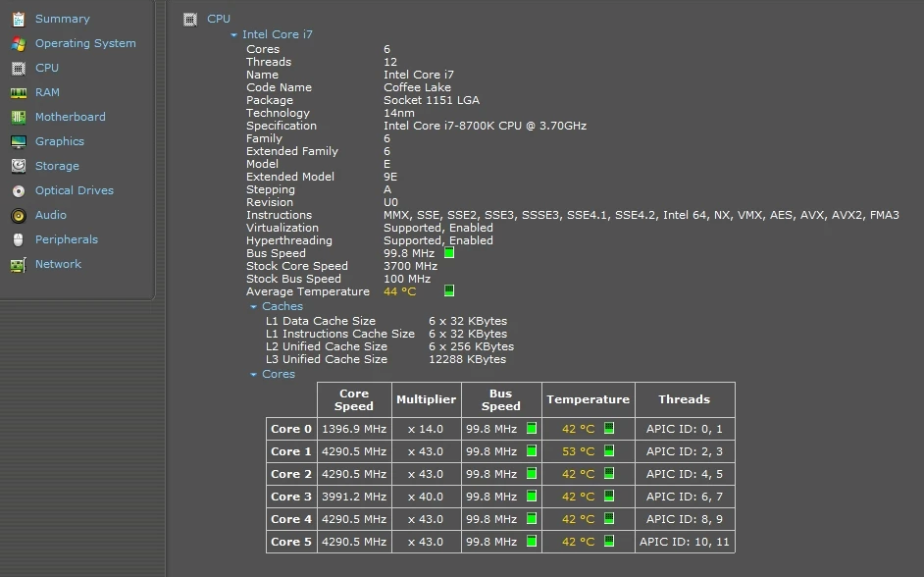Click Core 0 speed cell 1396.9 MHz
The height and width of the screenshot is (577, 924).
pyautogui.click(x=354, y=429)
